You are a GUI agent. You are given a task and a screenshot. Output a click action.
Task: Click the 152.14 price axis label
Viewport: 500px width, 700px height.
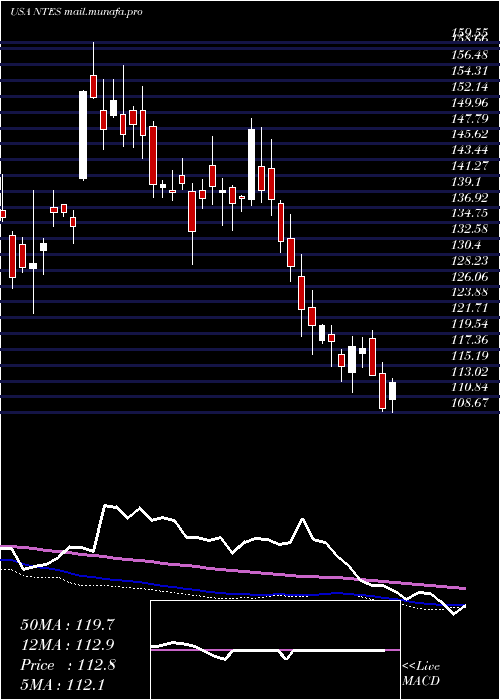pos(469,87)
